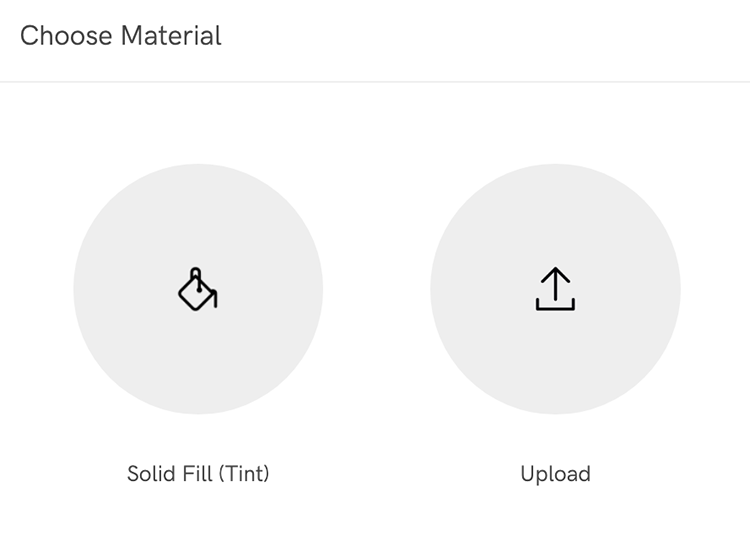
Task: Click the upload arrow icon
Action: [555, 289]
